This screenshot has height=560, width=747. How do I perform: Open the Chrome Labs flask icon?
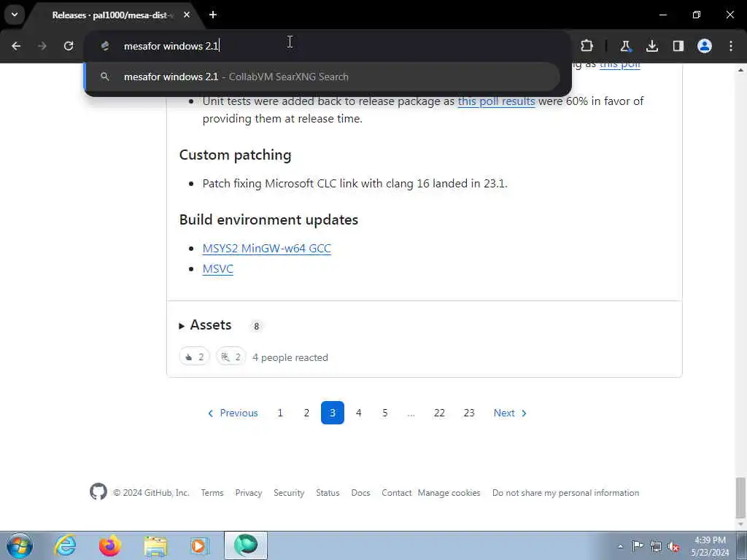click(625, 46)
